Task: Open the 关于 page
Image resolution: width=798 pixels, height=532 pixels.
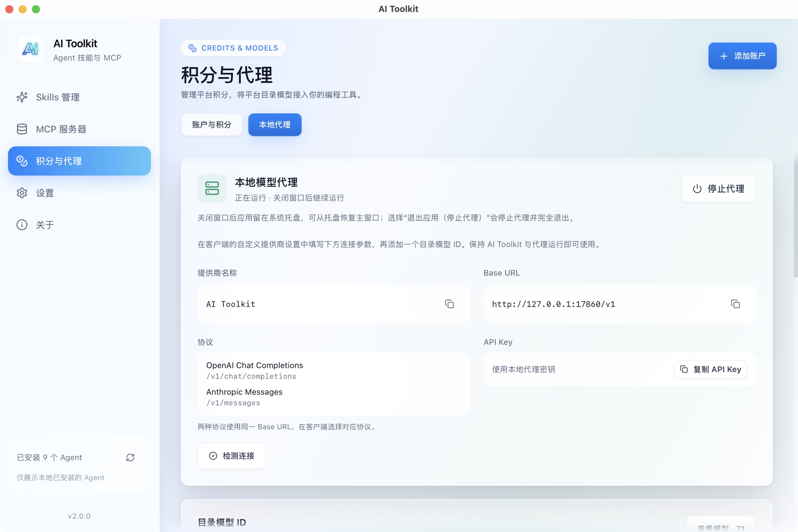Action: pyautogui.click(x=79, y=225)
